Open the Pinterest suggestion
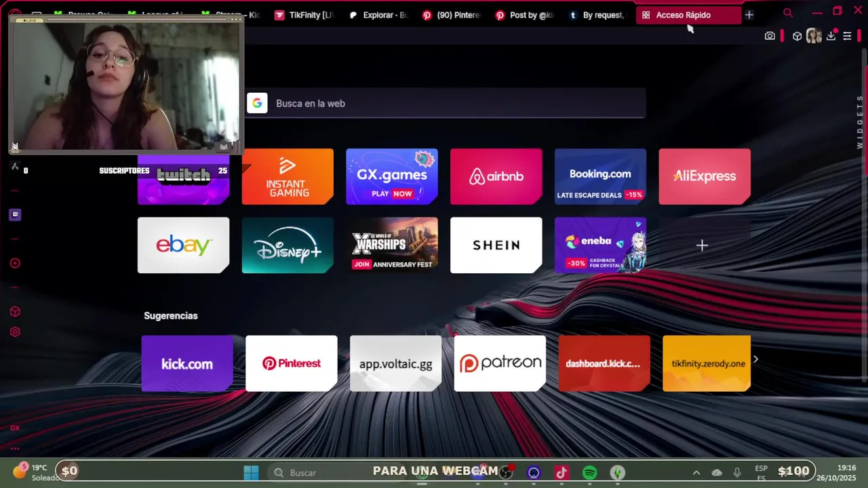Screen dimensions: 868x488 pos(292,363)
